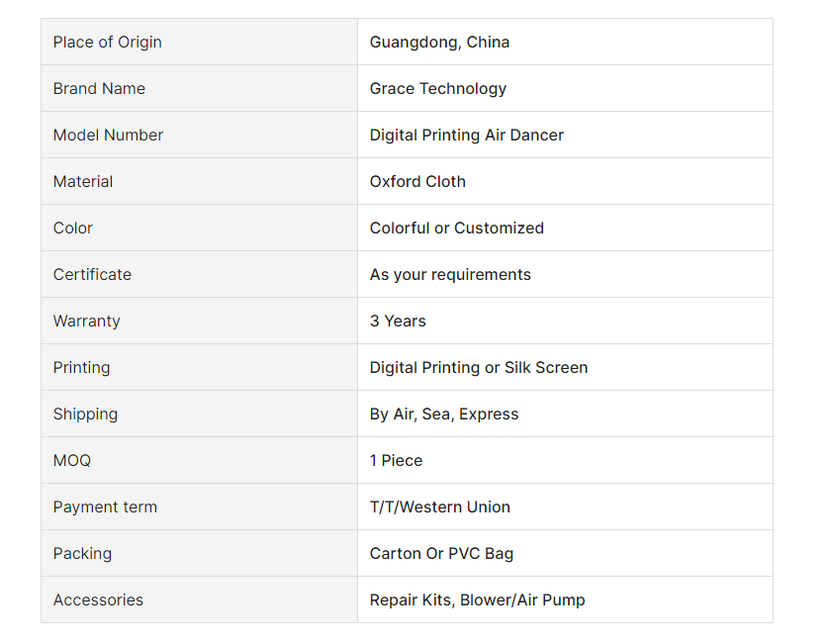This screenshot has height=644, width=832.
Task: Click the Model Number label
Action: 108,136
